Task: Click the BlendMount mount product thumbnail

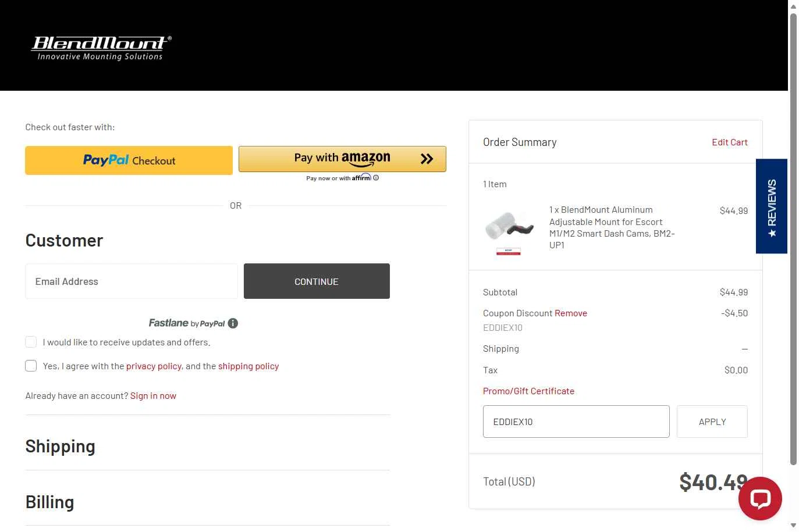Action: point(509,231)
